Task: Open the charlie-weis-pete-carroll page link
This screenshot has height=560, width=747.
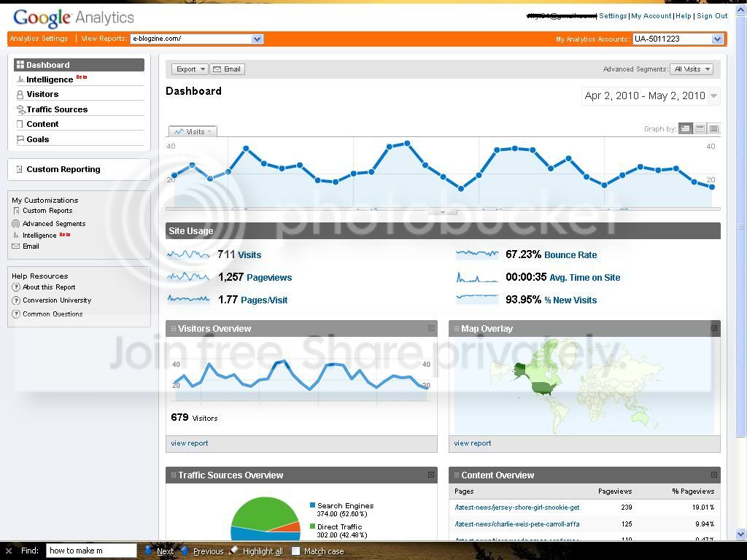Action: pyautogui.click(x=517, y=524)
